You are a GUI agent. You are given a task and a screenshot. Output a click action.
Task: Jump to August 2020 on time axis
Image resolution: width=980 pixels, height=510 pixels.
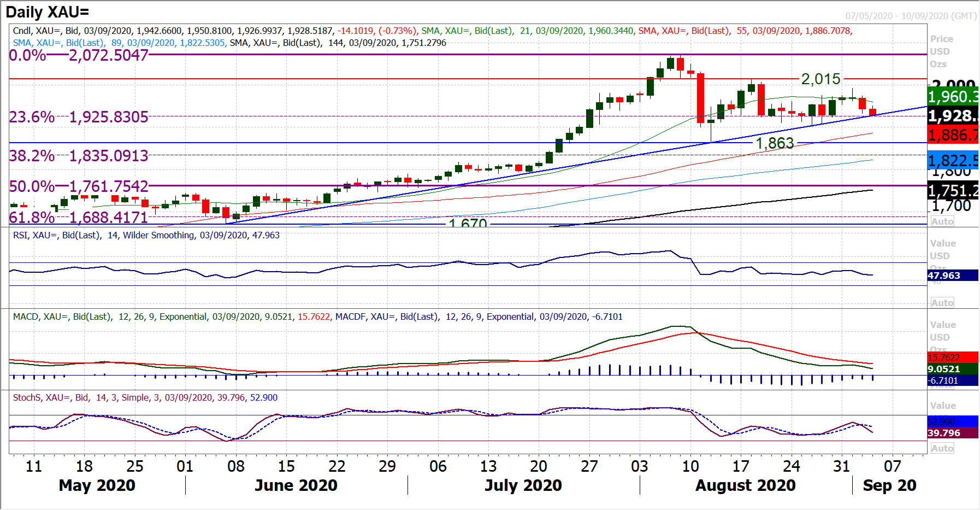pyautogui.click(x=745, y=485)
